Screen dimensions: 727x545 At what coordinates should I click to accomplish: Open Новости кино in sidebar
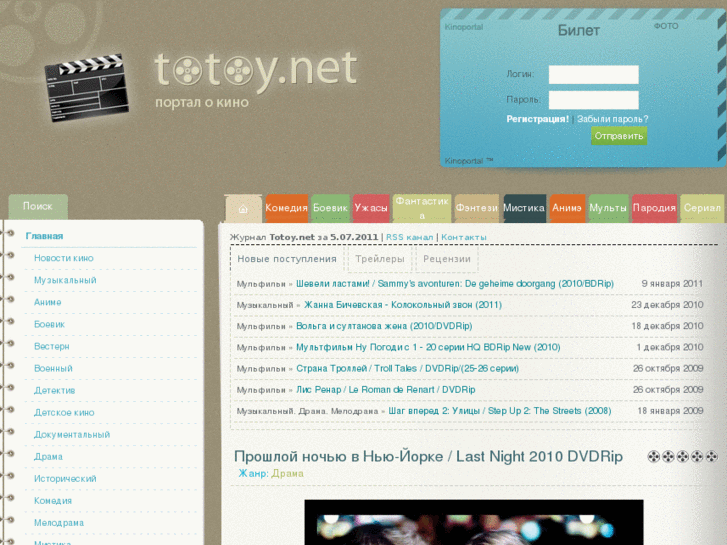coord(64,258)
